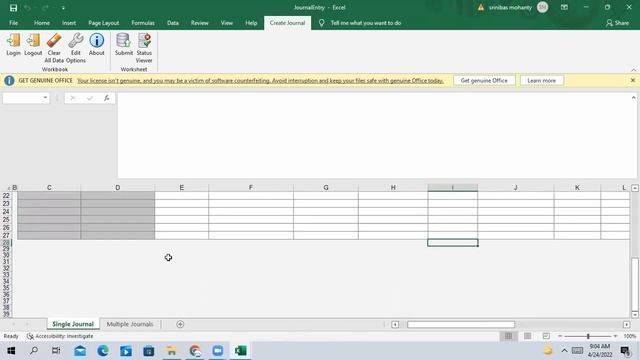Click the Save icon in title bar
Screen dimensions: 640x360
point(13,8)
